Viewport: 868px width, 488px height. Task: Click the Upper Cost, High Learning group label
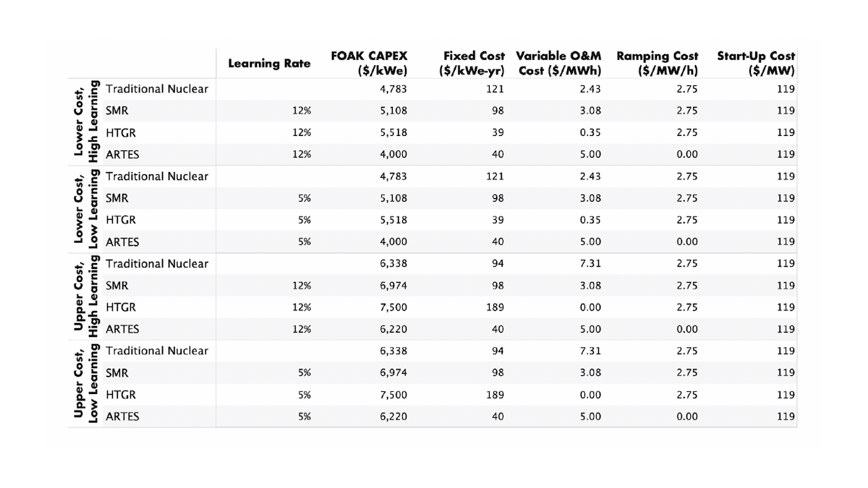[86, 297]
